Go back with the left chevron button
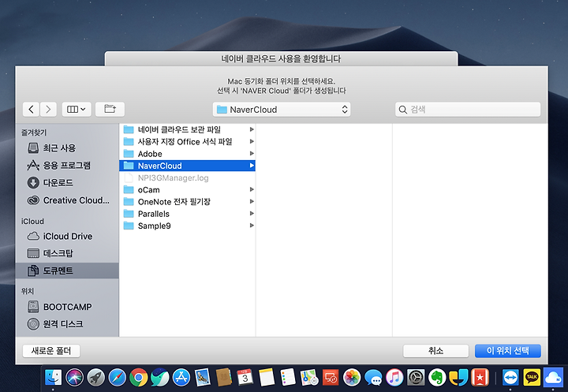Viewport: 568px width, 392px height. coord(31,109)
